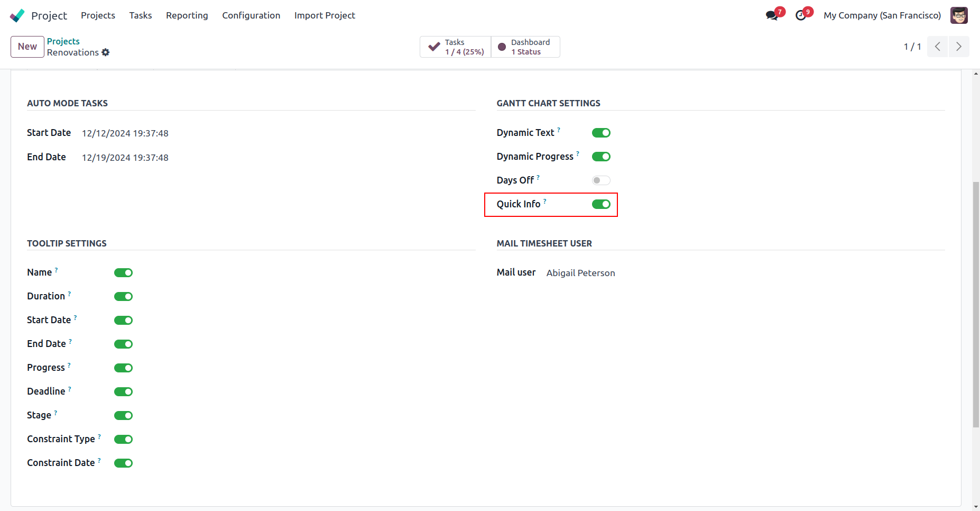The height and width of the screenshot is (511, 980).
Task: Open the Renovations gear actions icon
Action: 106,52
